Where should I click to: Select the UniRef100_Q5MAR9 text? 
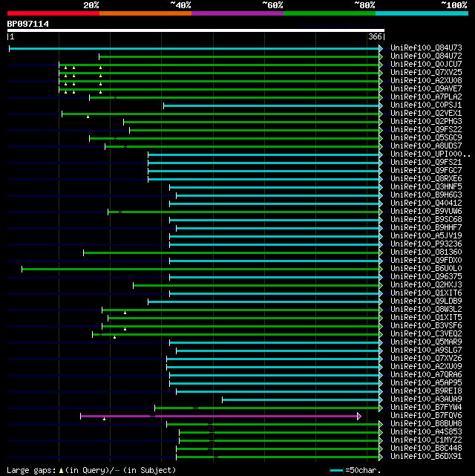point(426,342)
